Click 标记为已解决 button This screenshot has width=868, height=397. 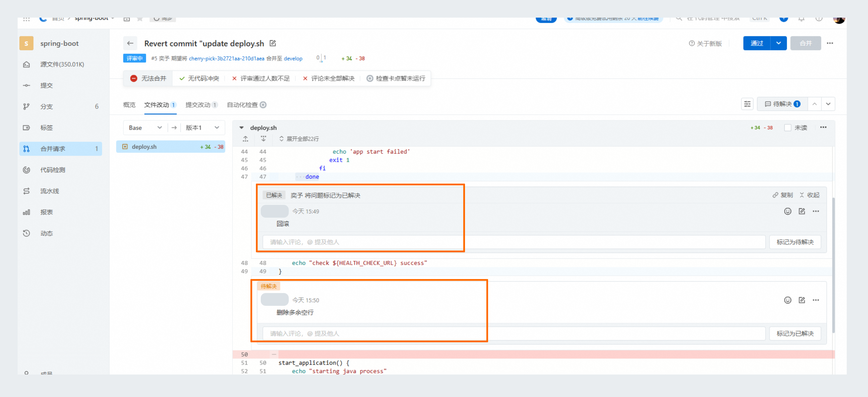795,333
